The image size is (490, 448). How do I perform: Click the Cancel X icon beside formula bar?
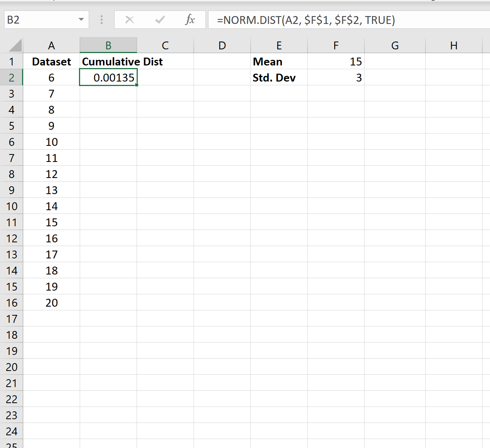pyautogui.click(x=130, y=20)
